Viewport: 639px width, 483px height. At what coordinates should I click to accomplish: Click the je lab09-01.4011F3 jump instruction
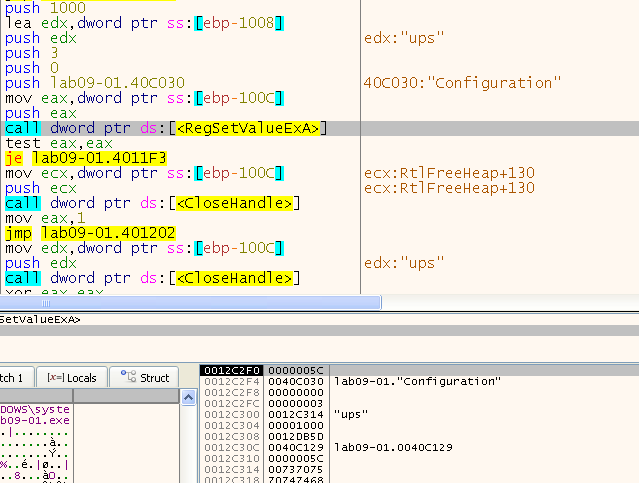coord(86,158)
